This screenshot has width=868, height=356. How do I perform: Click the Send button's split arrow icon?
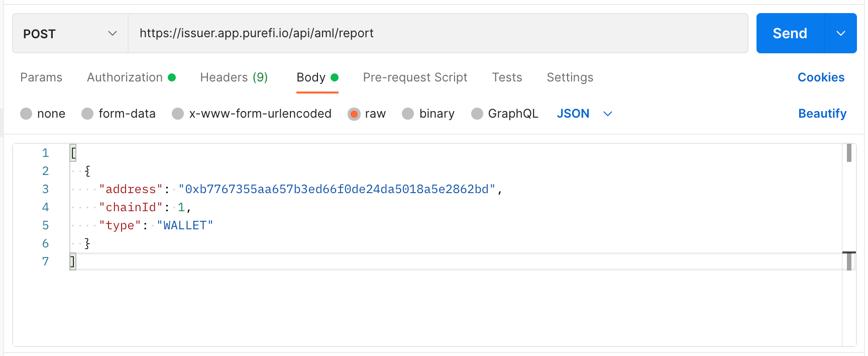point(840,33)
